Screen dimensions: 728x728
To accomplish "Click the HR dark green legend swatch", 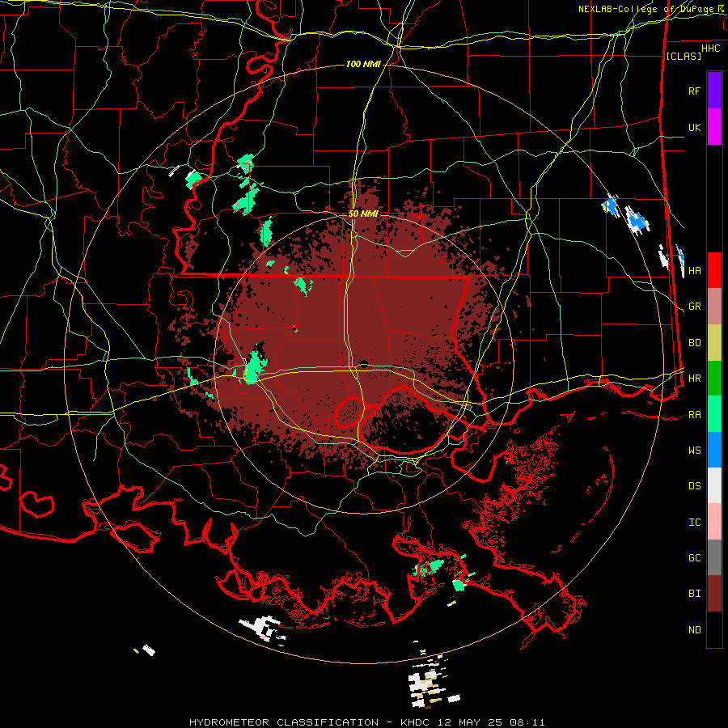I will (x=714, y=379).
